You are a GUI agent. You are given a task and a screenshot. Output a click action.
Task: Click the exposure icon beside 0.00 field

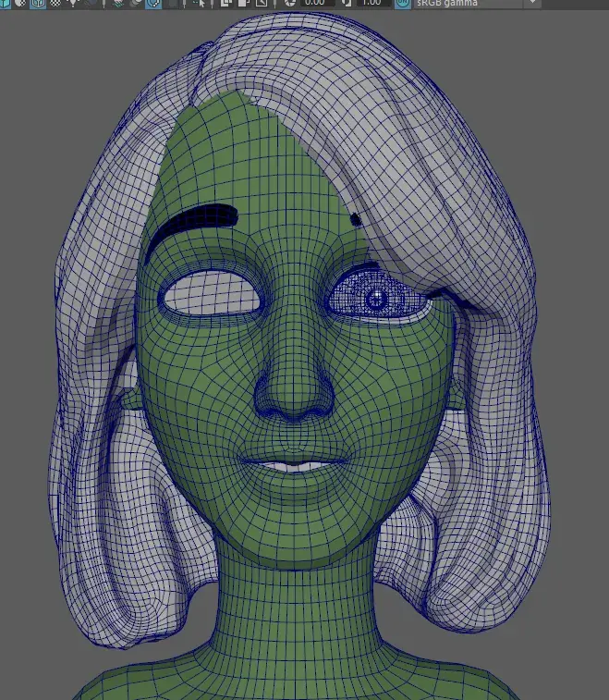[x=290, y=3]
